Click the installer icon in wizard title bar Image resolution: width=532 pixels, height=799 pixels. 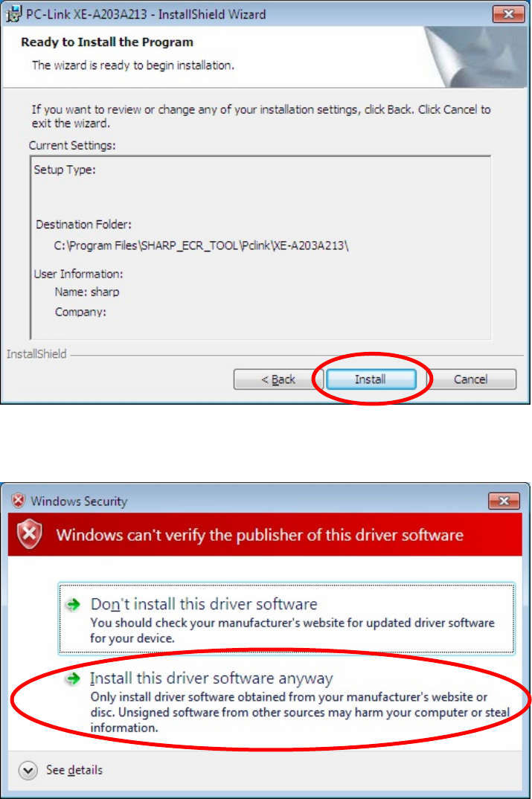(x=13, y=13)
